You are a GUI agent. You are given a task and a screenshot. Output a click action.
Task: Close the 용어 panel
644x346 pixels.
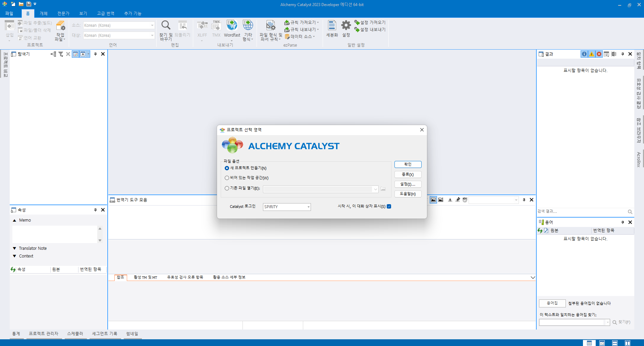click(x=630, y=222)
